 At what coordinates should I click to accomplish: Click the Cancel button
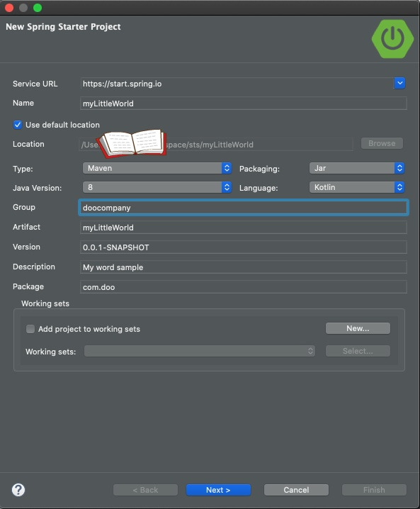296,490
